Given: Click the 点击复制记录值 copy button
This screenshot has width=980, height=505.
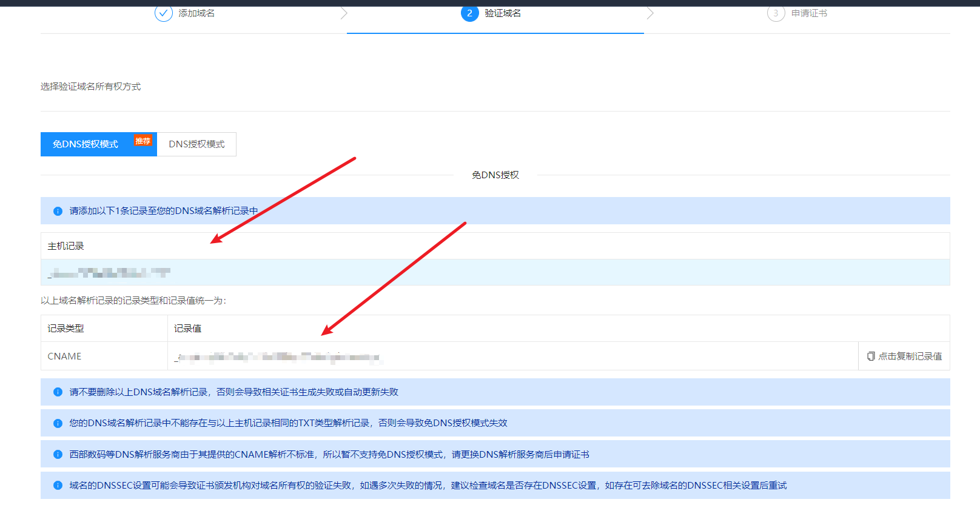Looking at the screenshot, I should [904, 356].
